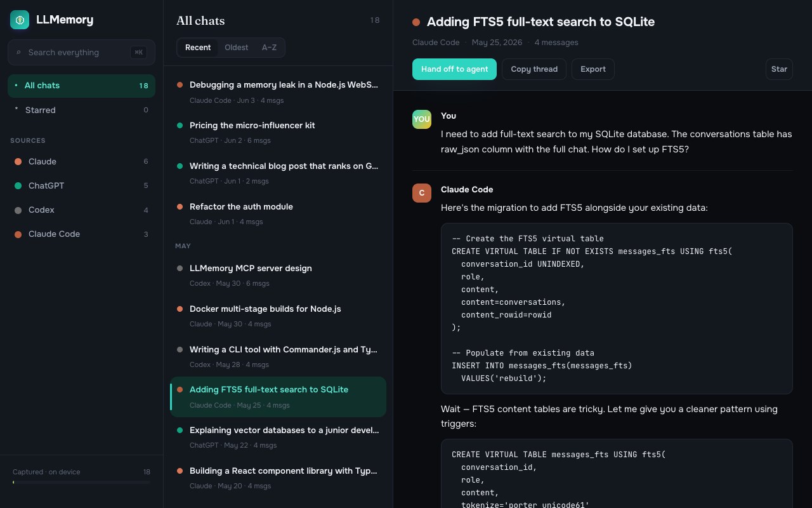Click the first code block with CREATE VIRTUAL TABLE IF NOT EXISTS
The image size is (812, 508).
(617, 309)
